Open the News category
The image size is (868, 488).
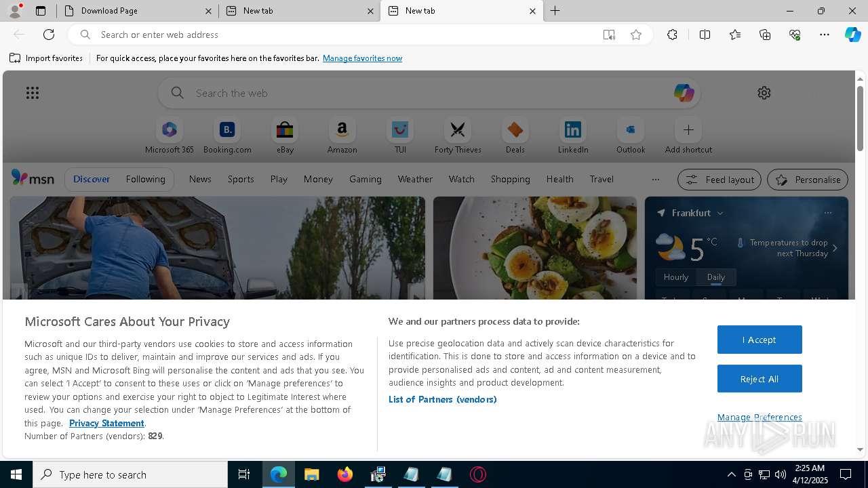point(200,179)
